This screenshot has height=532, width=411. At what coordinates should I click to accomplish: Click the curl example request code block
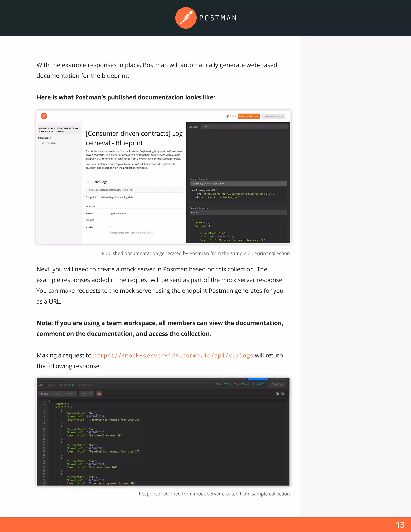click(x=238, y=194)
